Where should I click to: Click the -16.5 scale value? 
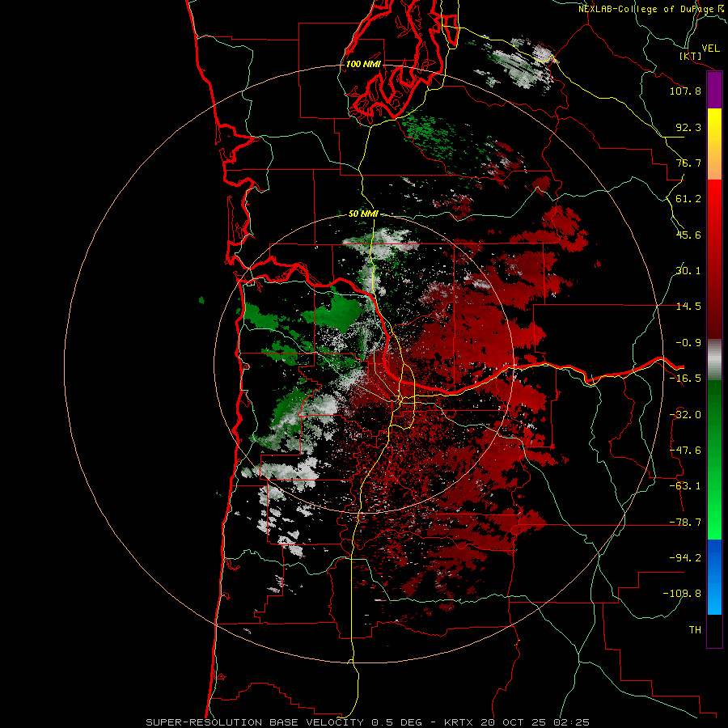[685, 379]
